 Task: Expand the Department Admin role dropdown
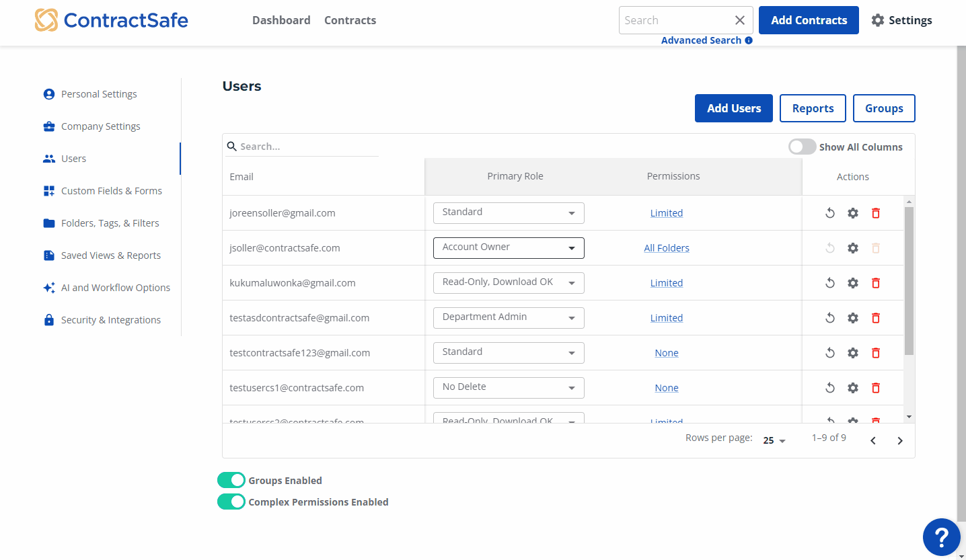pos(509,318)
